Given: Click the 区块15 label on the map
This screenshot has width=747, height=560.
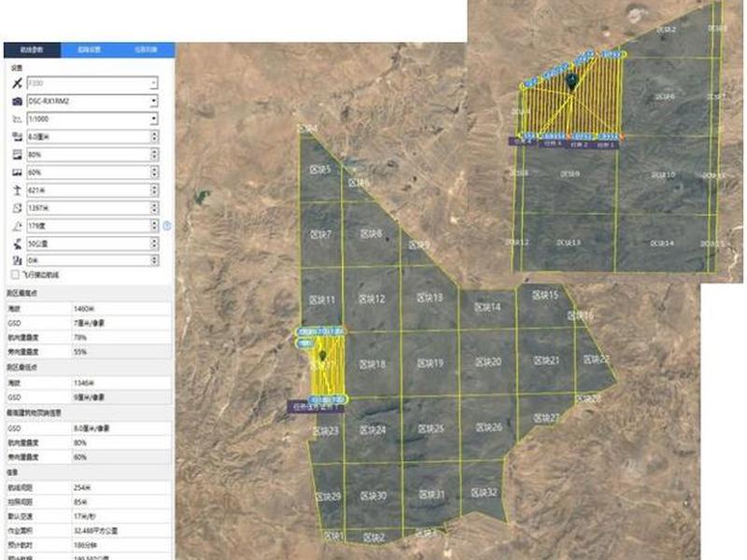Looking at the screenshot, I should 545,295.
